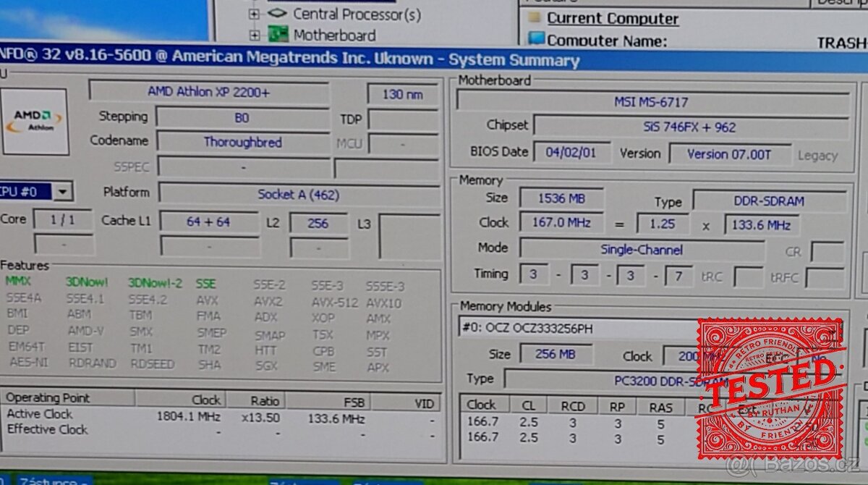
Task: Click the L1 cache 64 + 64 value
Action: click(x=208, y=222)
